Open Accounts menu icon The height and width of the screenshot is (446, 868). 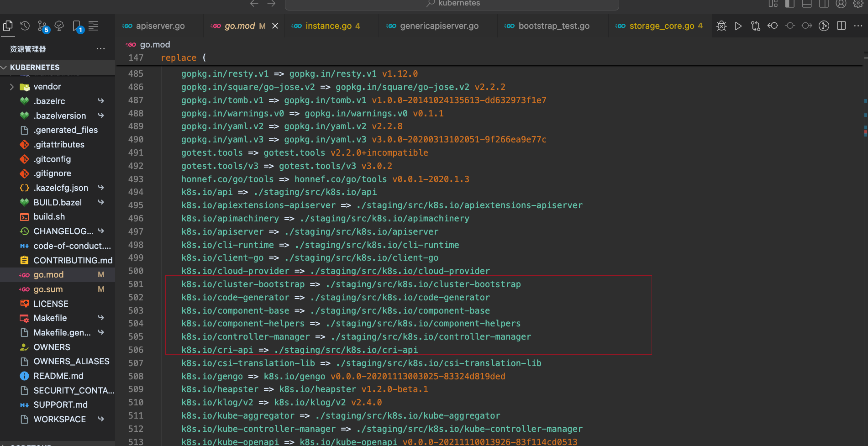(x=841, y=4)
